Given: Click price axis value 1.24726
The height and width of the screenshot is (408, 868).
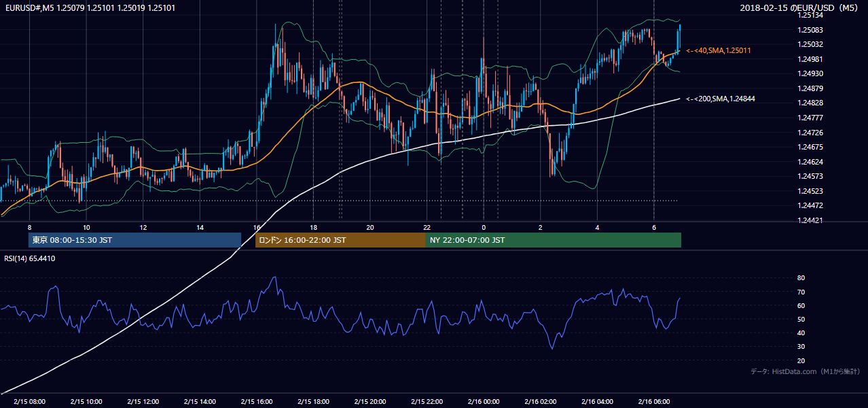Looking at the screenshot, I should 812,132.
